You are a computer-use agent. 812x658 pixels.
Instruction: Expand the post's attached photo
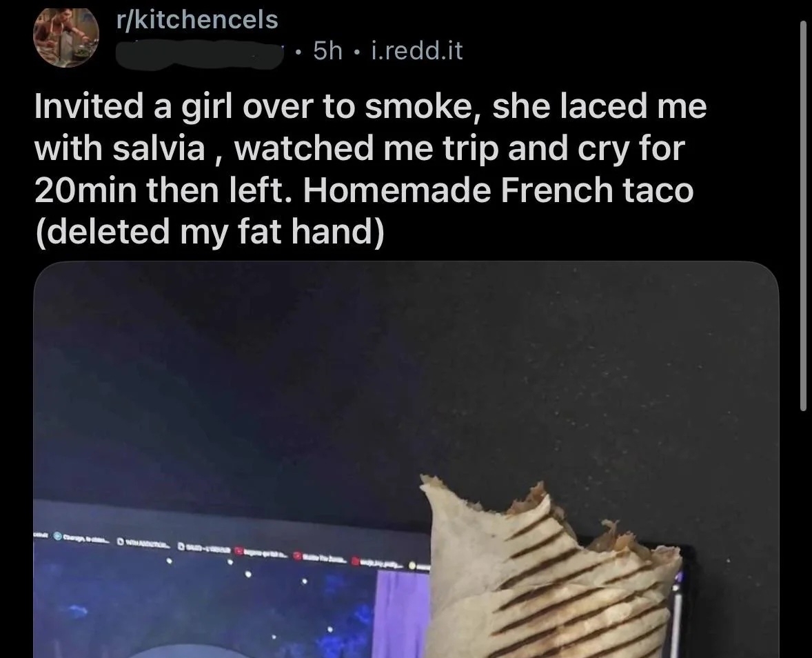(406, 459)
